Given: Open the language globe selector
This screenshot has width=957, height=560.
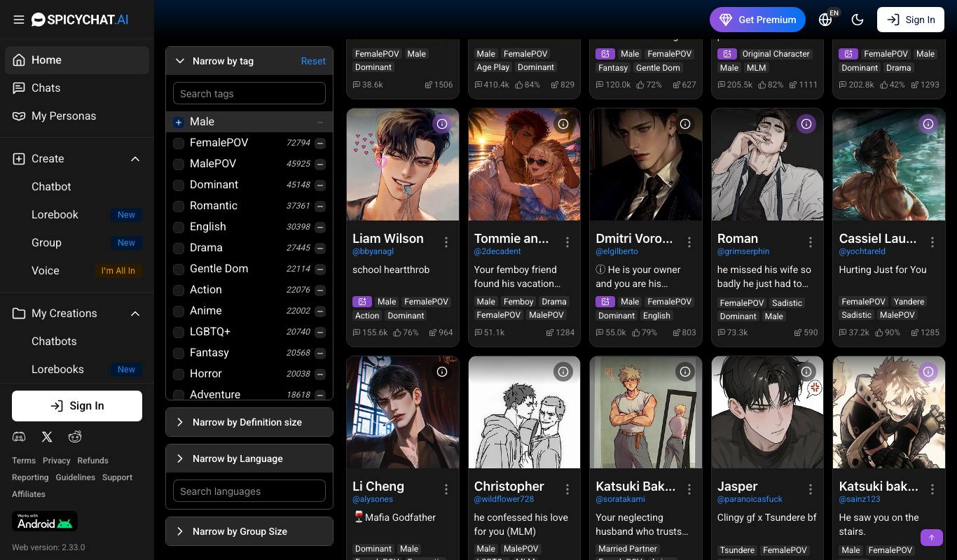Looking at the screenshot, I should 827,20.
